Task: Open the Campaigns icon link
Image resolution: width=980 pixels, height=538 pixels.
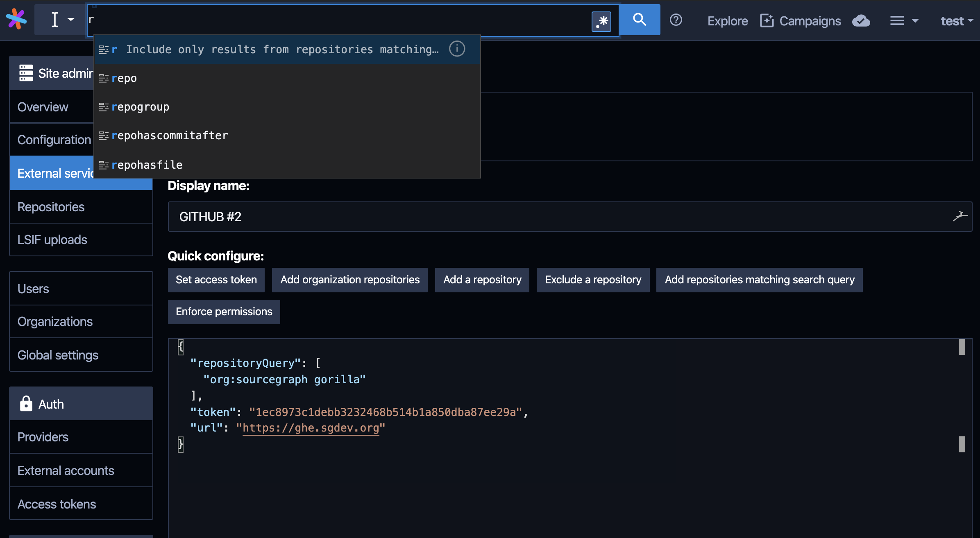Action: coord(767,21)
